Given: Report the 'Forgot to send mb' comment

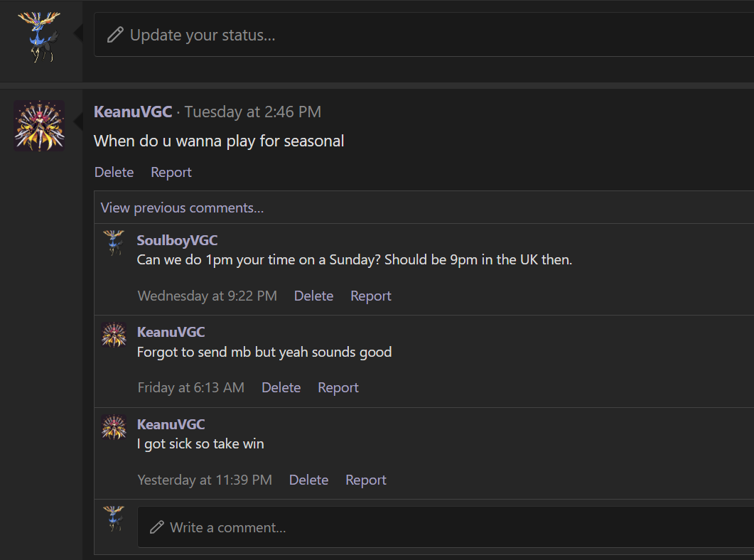Looking at the screenshot, I should pos(338,387).
